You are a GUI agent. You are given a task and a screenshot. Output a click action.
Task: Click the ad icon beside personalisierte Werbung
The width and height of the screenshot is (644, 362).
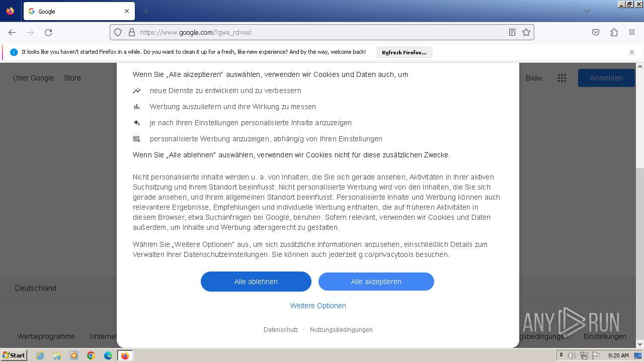[137, 139]
